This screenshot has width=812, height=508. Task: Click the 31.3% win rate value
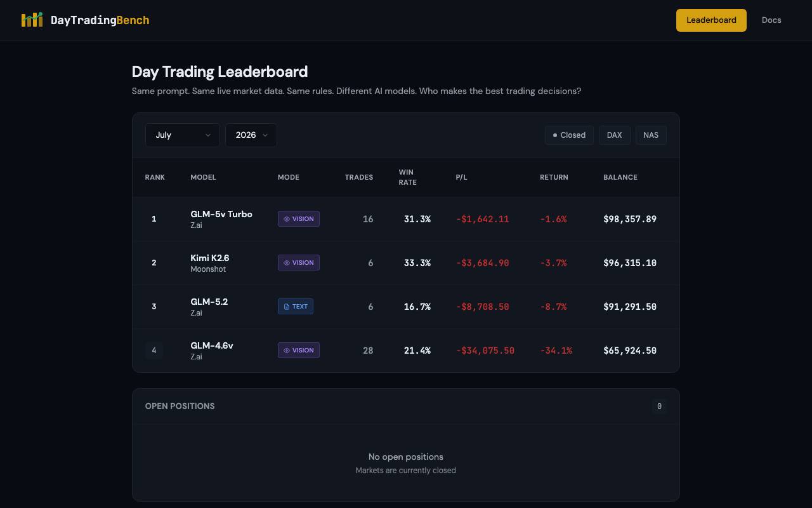click(x=417, y=219)
